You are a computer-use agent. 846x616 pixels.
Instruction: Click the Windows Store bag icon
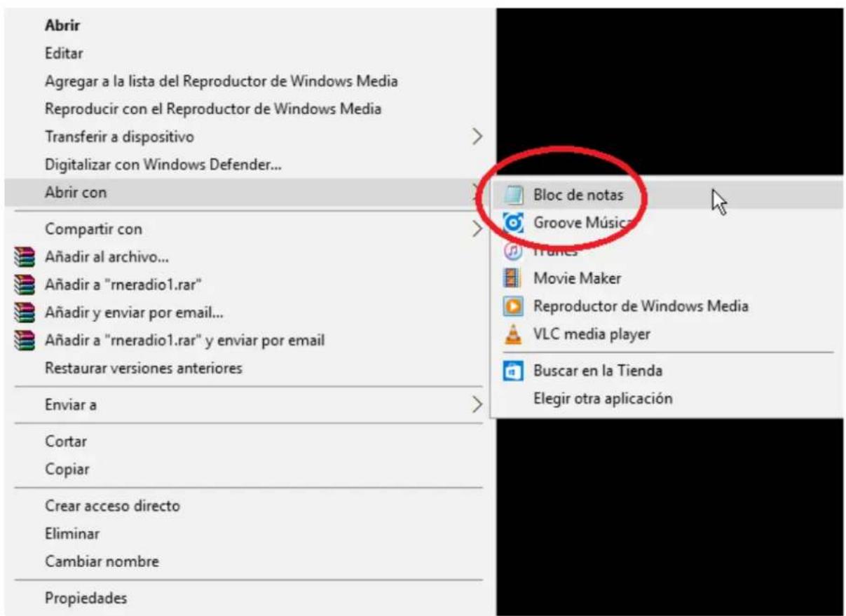tap(514, 371)
